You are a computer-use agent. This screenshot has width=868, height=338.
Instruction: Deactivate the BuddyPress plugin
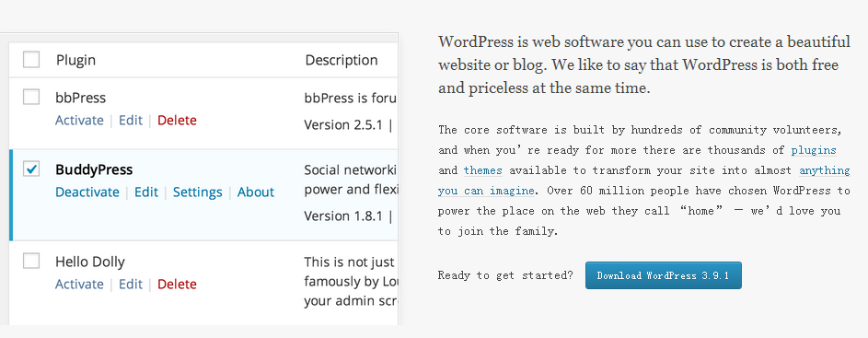click(87, 192)
